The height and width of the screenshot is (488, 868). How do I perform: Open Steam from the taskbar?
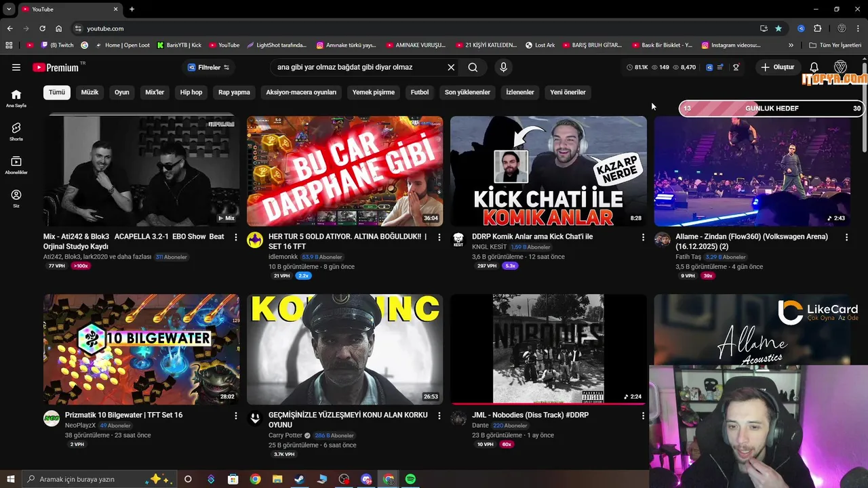click(x=299, y=479)
